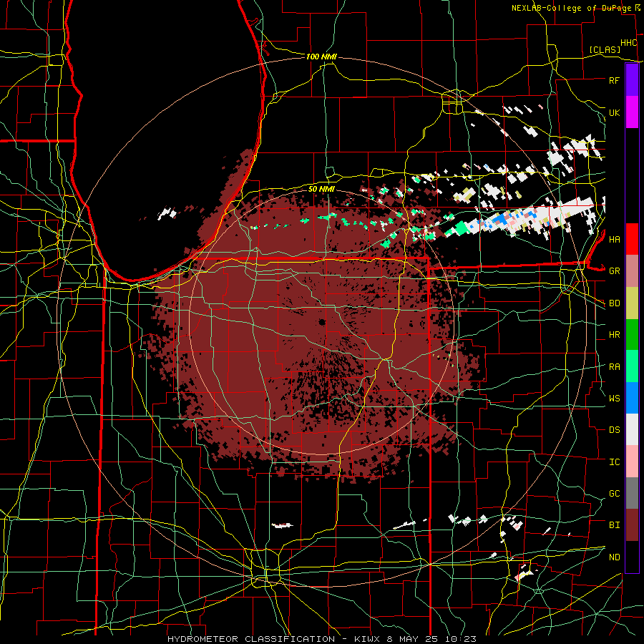Click the IC legend label
The image size is (644, 644).
pyautogui.click(x=614, y=462)
